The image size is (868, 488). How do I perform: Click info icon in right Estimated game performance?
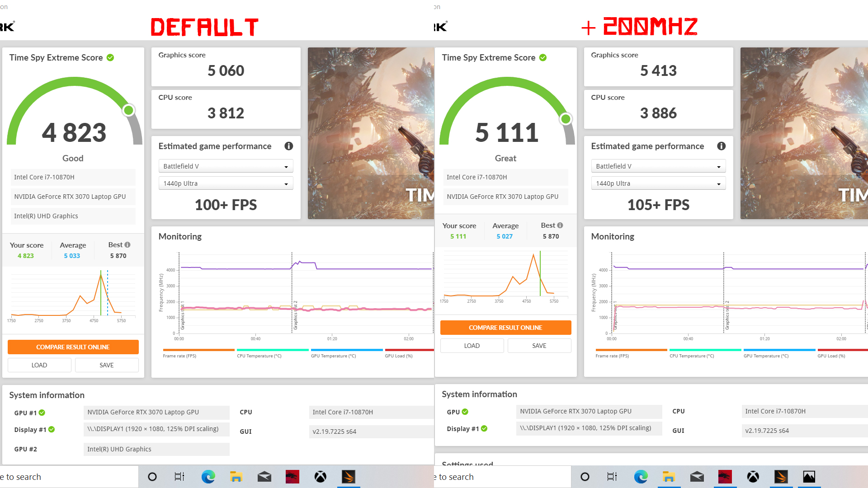721,146
